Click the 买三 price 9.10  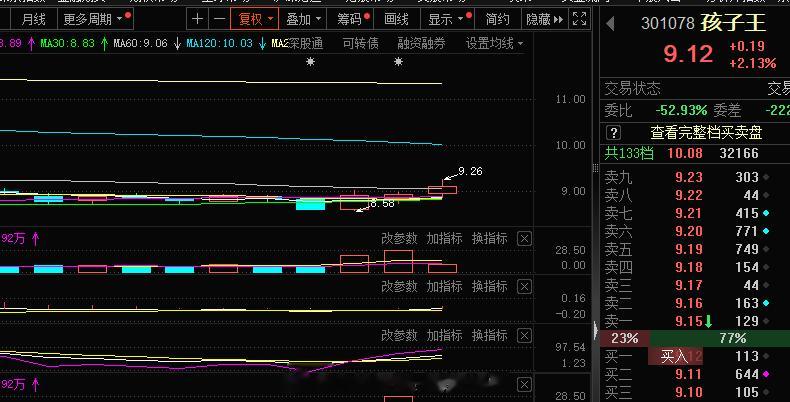tap(689, 392)
